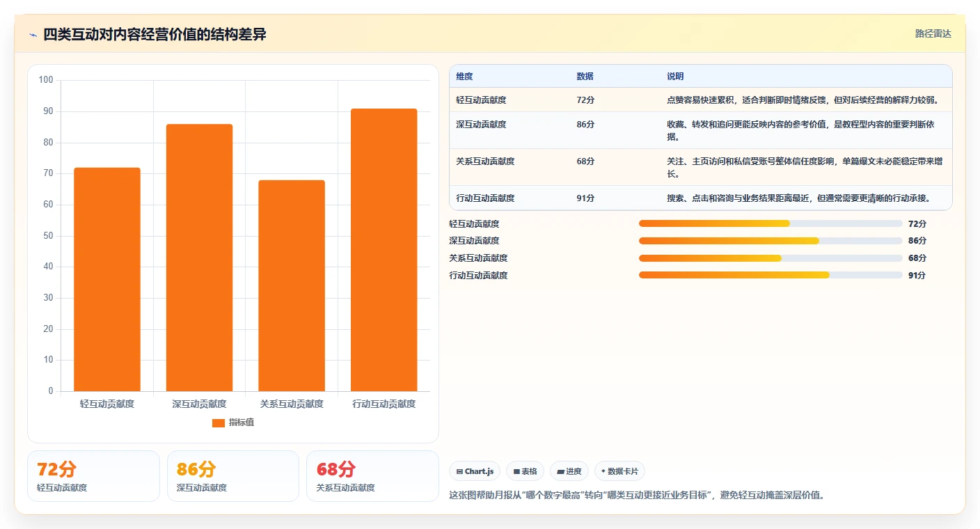Click the 50 value on the y-axis
The image size is (980, 529).
(48, 236)
